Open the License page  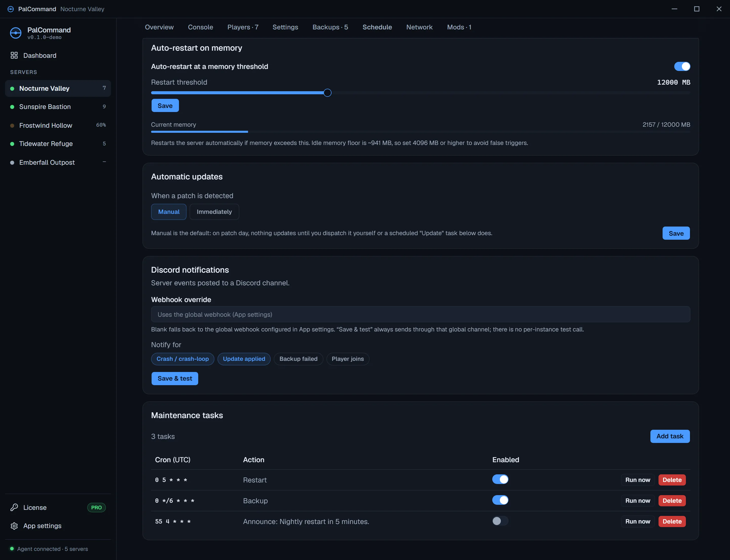click(58, 507)
